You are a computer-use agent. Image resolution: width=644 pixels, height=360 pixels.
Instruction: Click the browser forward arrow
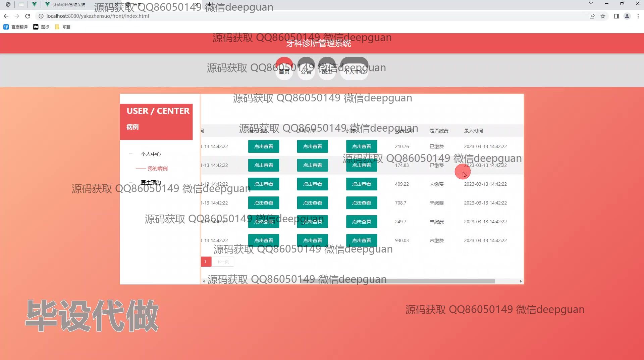click(17, 16)
